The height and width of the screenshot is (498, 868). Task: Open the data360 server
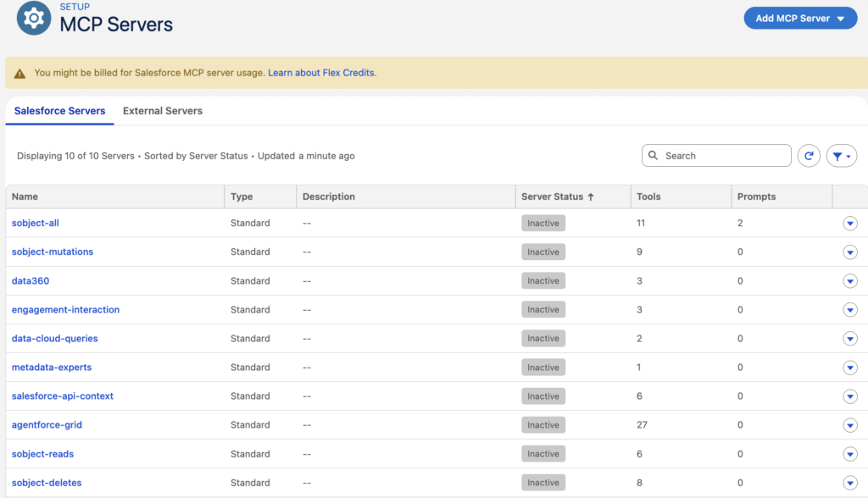click(x=31, y=280)
